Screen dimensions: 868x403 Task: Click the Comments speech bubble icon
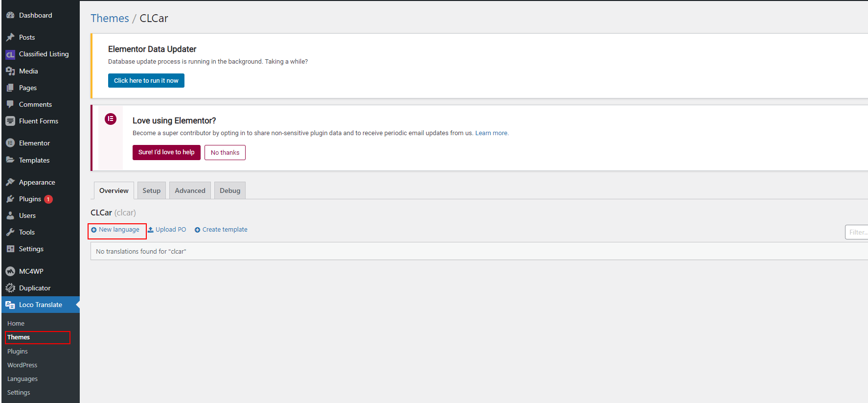coord(10,104)
